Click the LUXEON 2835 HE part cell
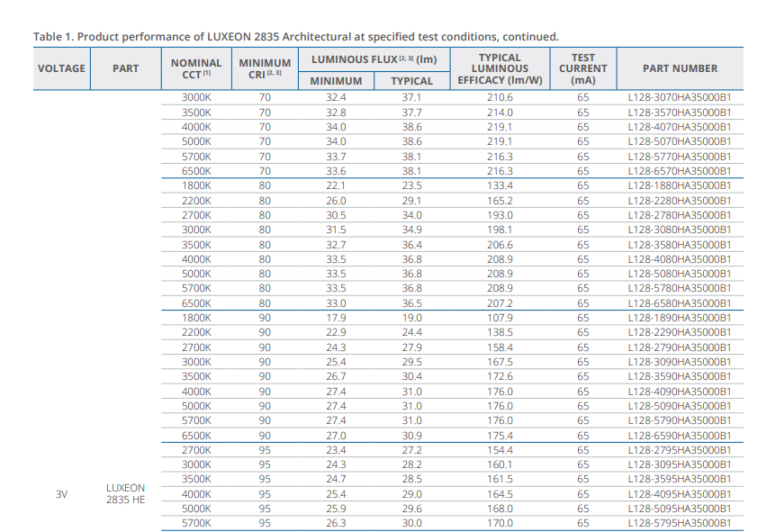The height and width of the screenshot is (532, 758). (125, 494)
